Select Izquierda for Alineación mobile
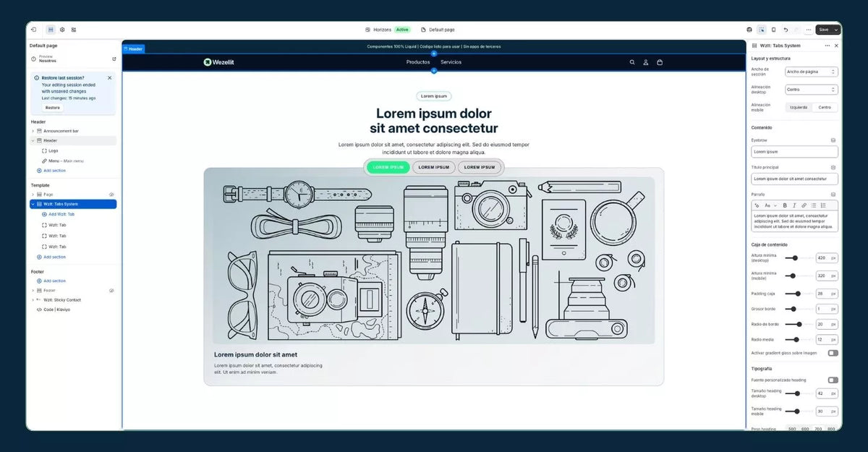This screenshot has height=452, width=868. (x=799, y=107)
